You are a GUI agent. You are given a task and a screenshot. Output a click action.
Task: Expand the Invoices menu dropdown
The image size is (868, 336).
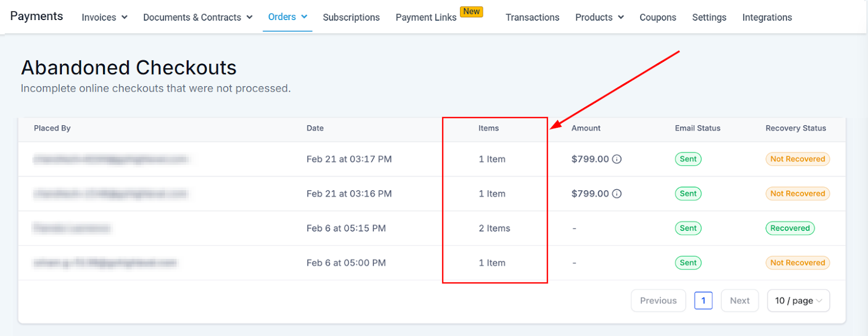coord(105,17)
